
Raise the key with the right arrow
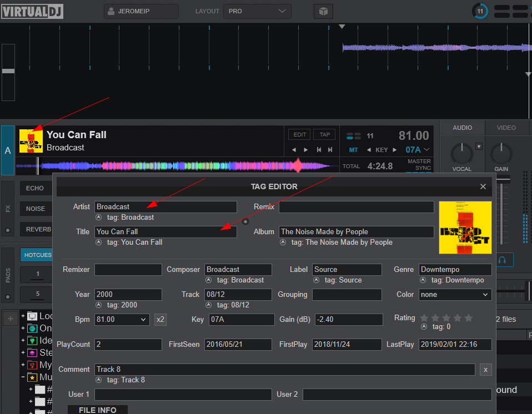pos(394,150)
